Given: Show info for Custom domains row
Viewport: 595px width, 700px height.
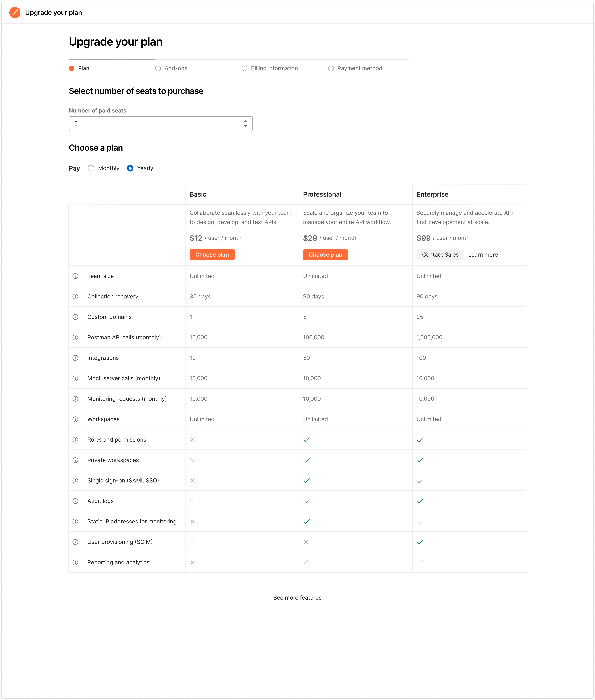Looking at the screenshot, I should 75,317.
